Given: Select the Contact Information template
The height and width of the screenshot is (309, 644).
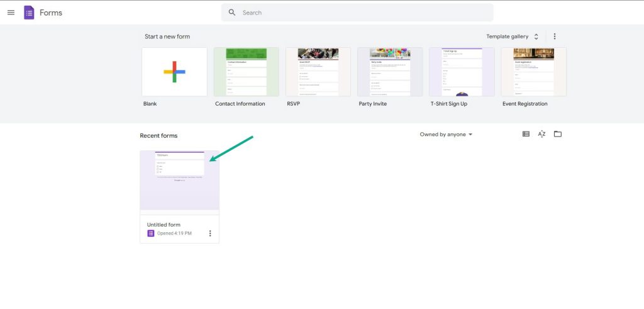Looking at the screenshot, I should coord(247,72).
